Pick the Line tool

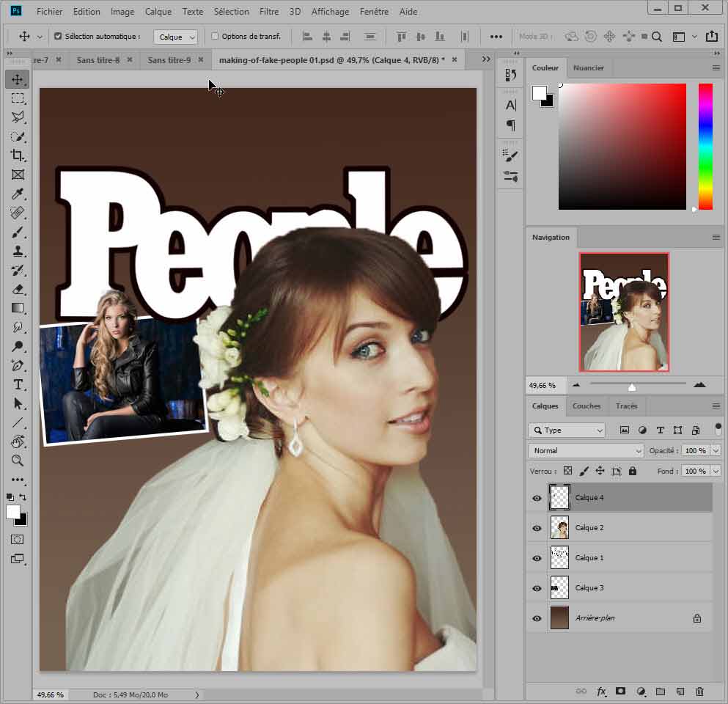point(17,422)
